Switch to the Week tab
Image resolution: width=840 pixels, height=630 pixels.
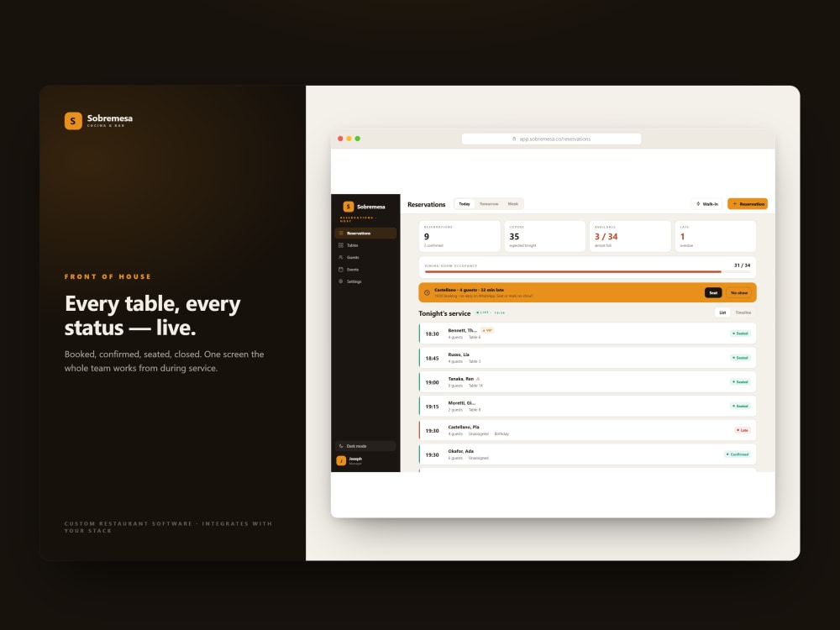tap(512, 204)
